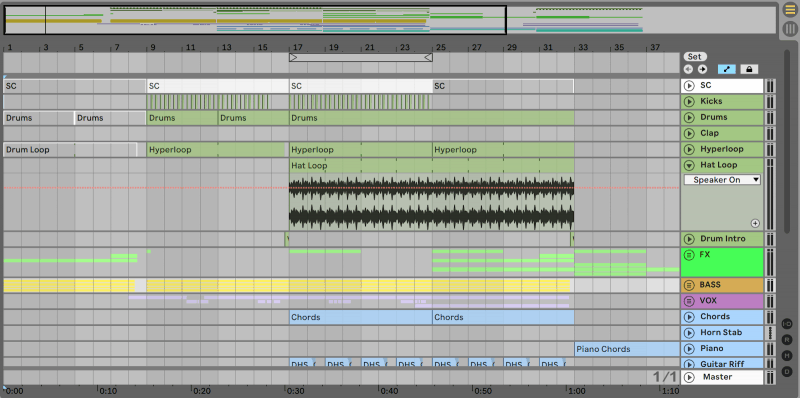Screen dimensions: 800x398
Task: Select the Drum Loop clip
Action: tap(70, 150)
